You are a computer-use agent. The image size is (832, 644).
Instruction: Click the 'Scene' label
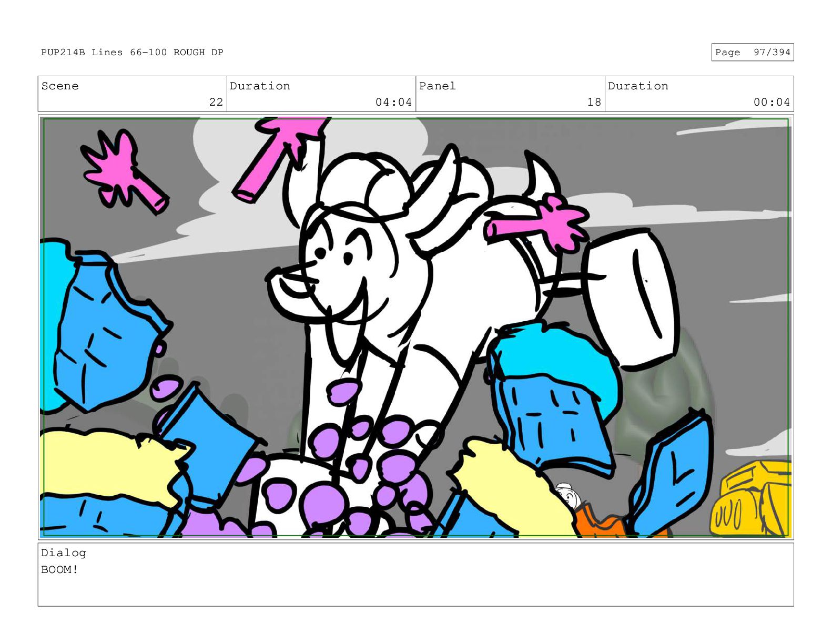60,86
